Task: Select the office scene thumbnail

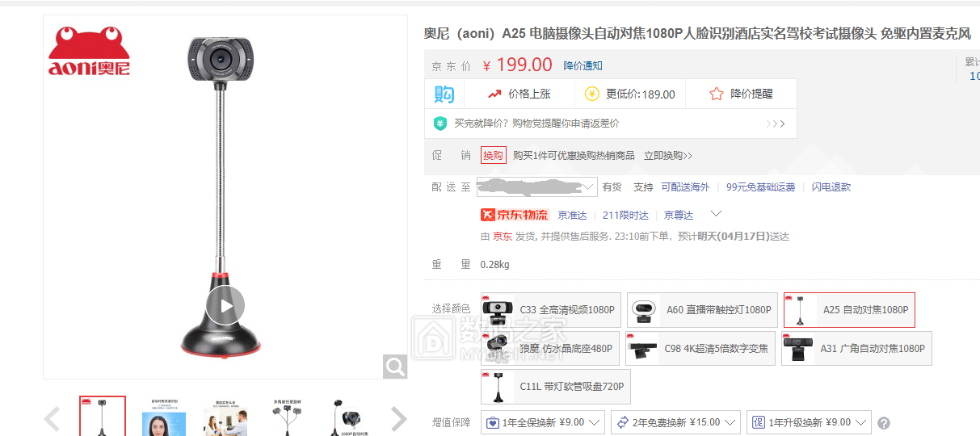Action: tap(225, 416)
